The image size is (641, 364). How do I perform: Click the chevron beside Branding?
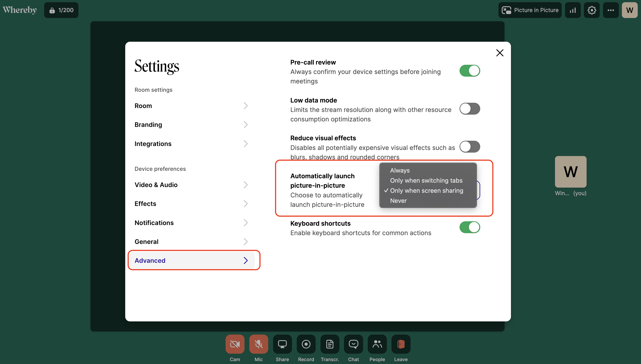[246, 125]
